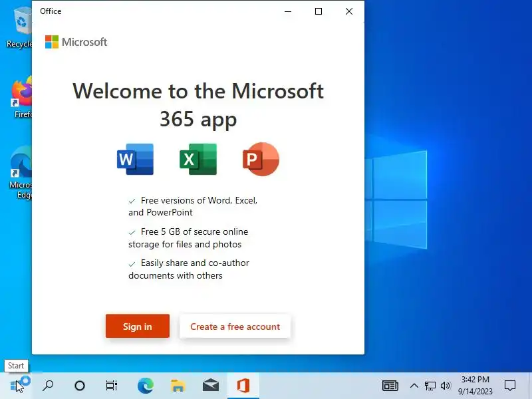Click the clock showing 3:42 PM
The image size is (532, 399).
click(x=475, y=386)
